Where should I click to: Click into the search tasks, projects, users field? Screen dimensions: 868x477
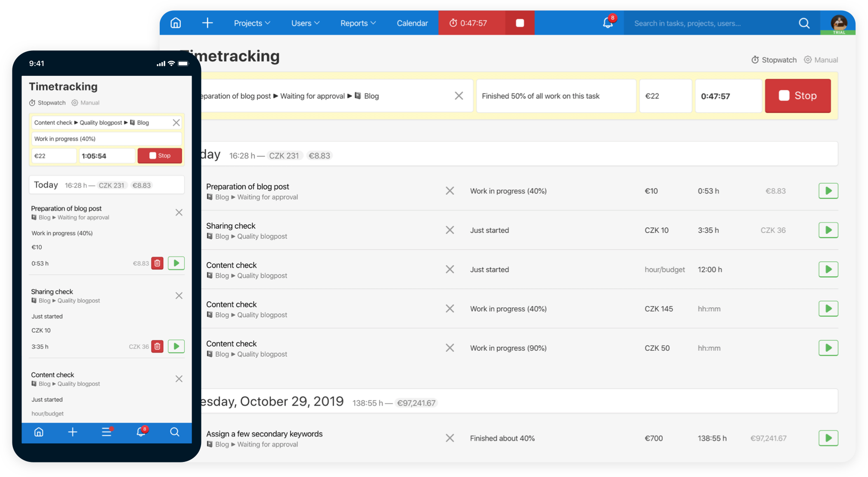coord(710,23)
